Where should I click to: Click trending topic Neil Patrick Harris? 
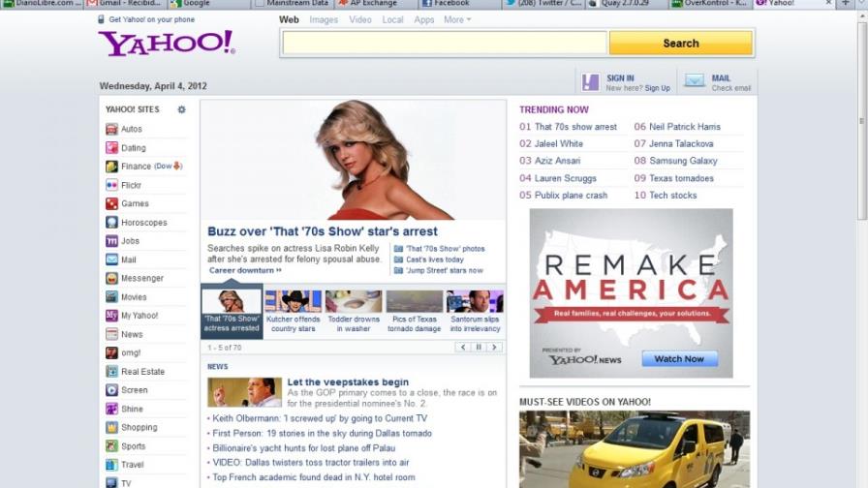pos(685,127)
